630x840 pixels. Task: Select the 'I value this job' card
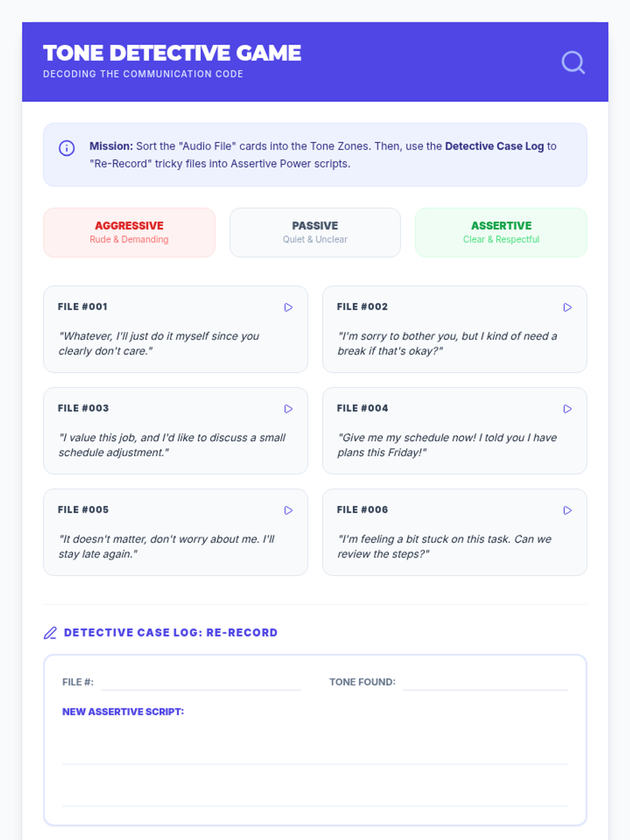[175, 430]
